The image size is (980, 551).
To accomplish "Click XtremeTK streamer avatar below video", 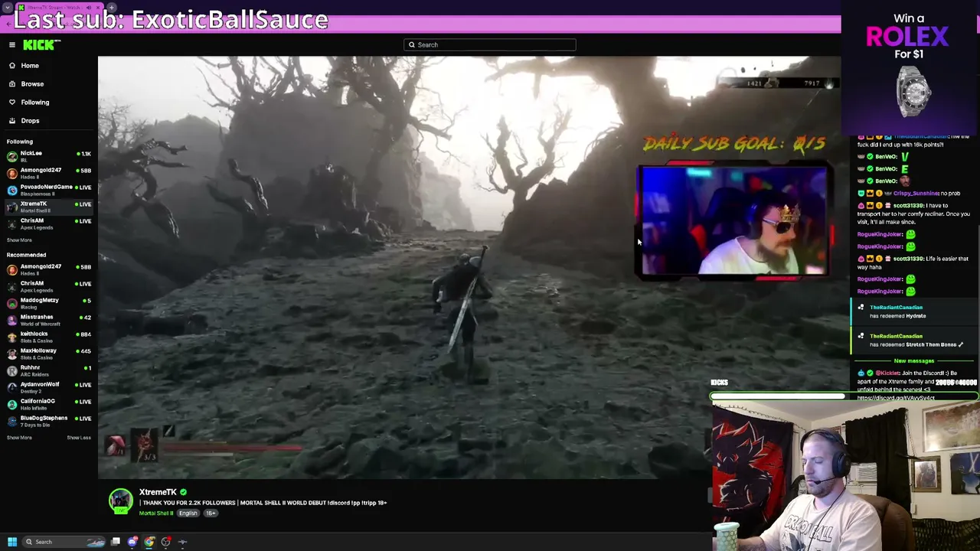I will click(120, 501).
